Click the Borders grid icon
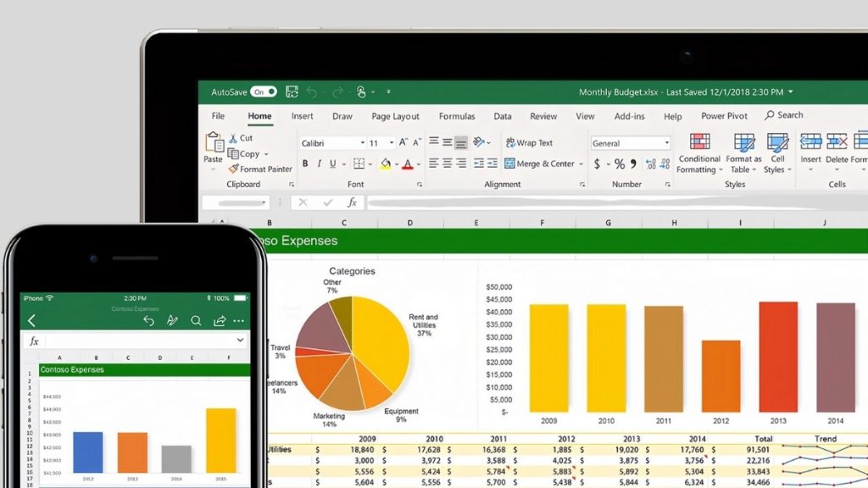The height and width of the screenshot is (488, 868). pyautogui.click(x=359, y=164)
